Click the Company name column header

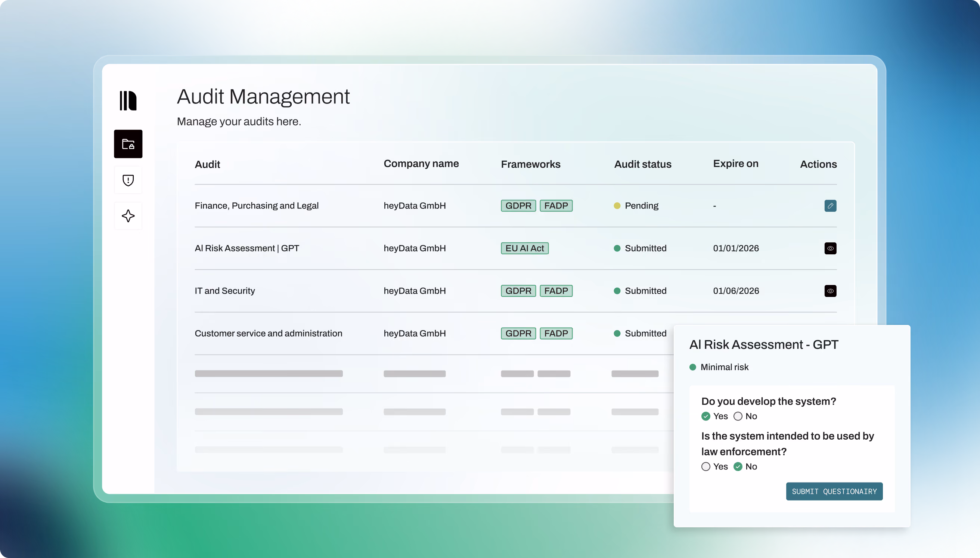coord(421,164)
